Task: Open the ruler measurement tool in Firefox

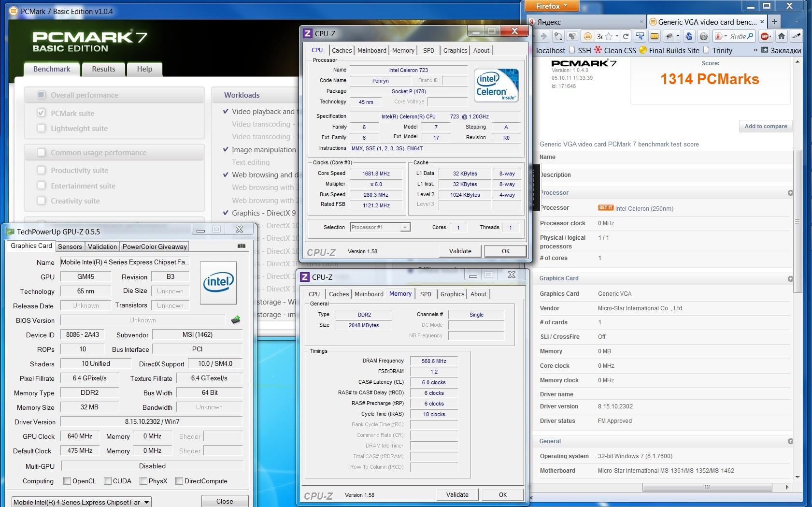Action: coord(655,36)
